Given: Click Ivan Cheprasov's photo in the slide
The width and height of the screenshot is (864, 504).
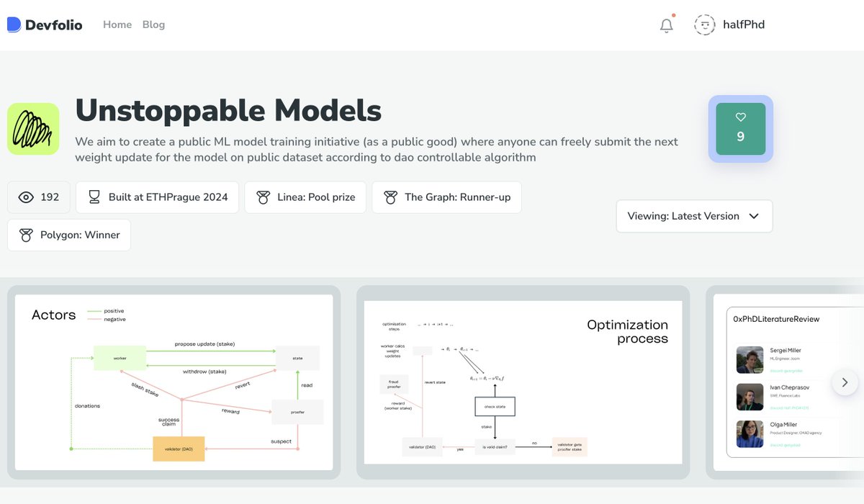Looking at the screenshot, I should click(750, 397).
